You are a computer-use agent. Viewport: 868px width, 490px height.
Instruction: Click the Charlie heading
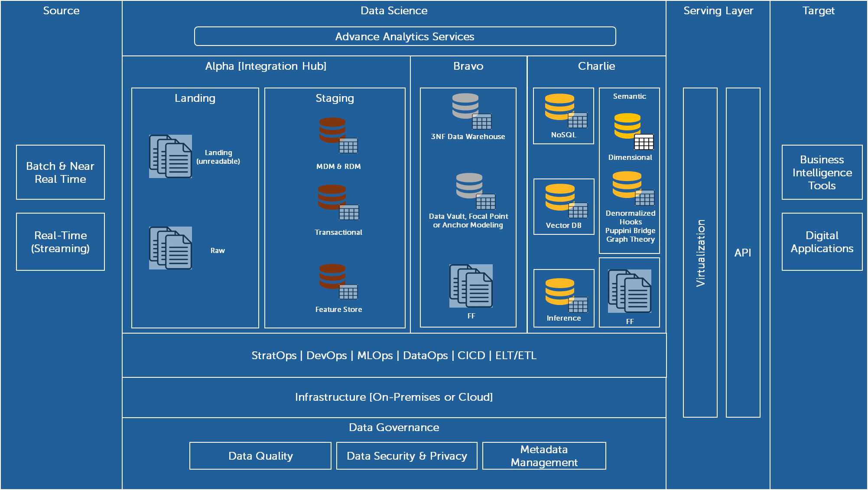point(597,66)
